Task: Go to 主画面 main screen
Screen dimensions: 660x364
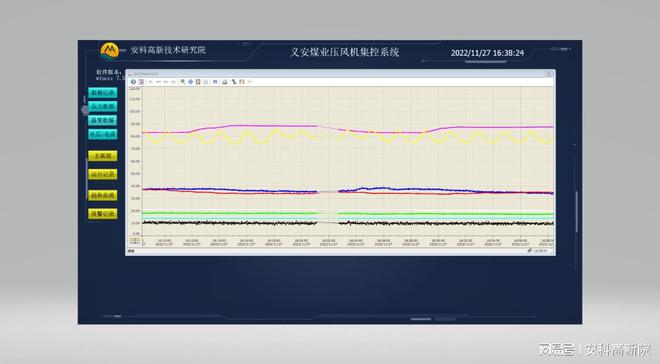Action: [103, 156]
